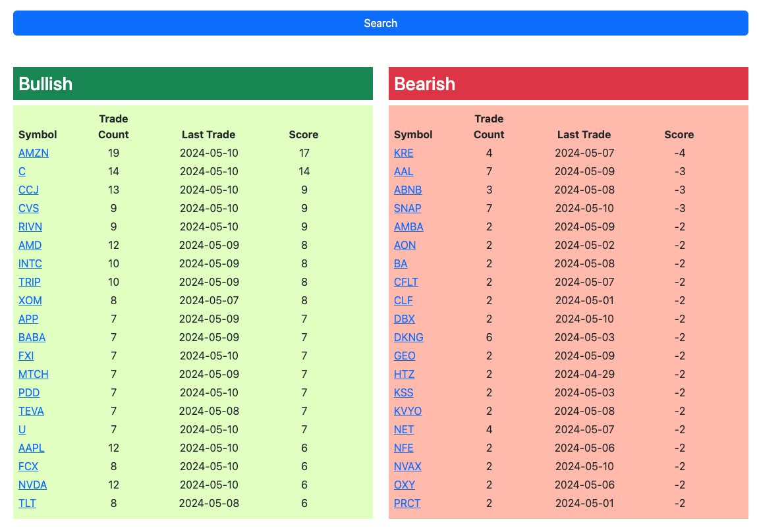
Task: Open the NFE symbol link
Action: (x=404, y=448)
